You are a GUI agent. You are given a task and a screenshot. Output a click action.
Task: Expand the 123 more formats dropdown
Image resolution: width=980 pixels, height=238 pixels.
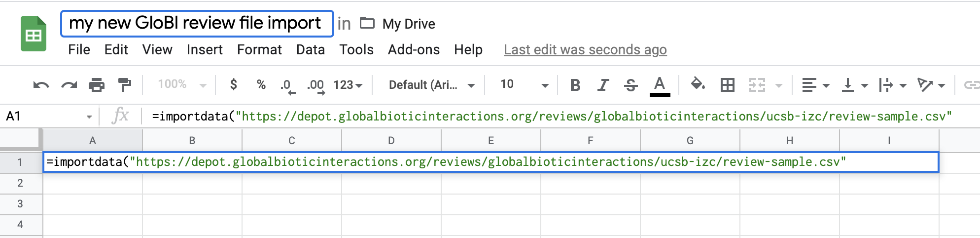click(348, 85)
